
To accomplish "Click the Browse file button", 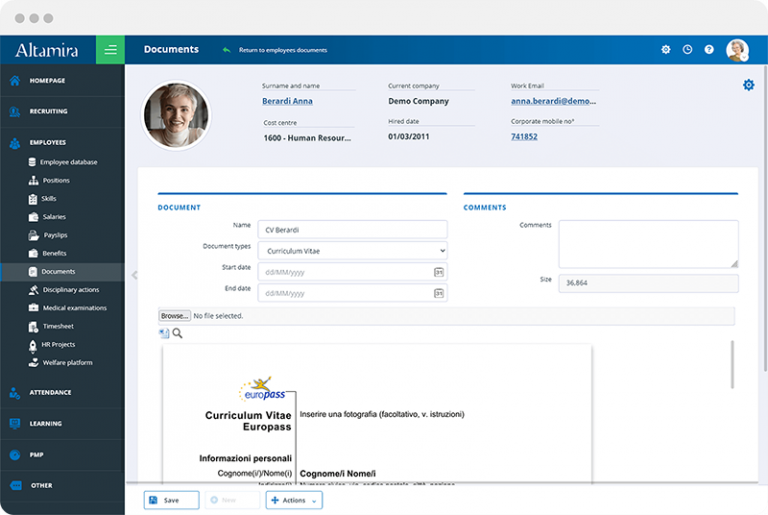I will 174,316.
